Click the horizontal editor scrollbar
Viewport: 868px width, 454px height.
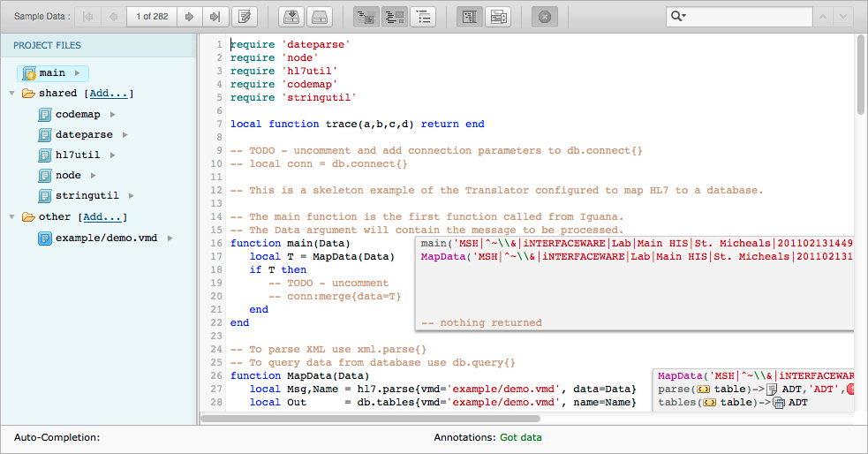370,419
